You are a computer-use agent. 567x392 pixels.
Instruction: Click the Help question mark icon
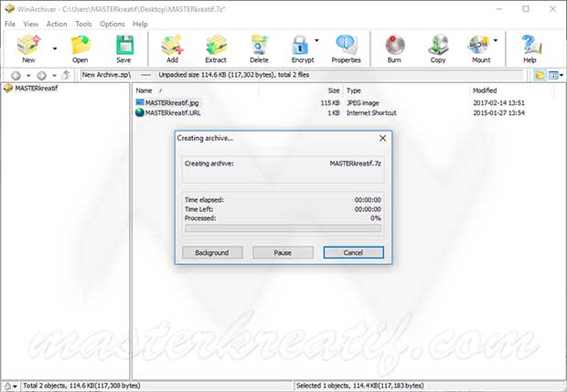530,45
